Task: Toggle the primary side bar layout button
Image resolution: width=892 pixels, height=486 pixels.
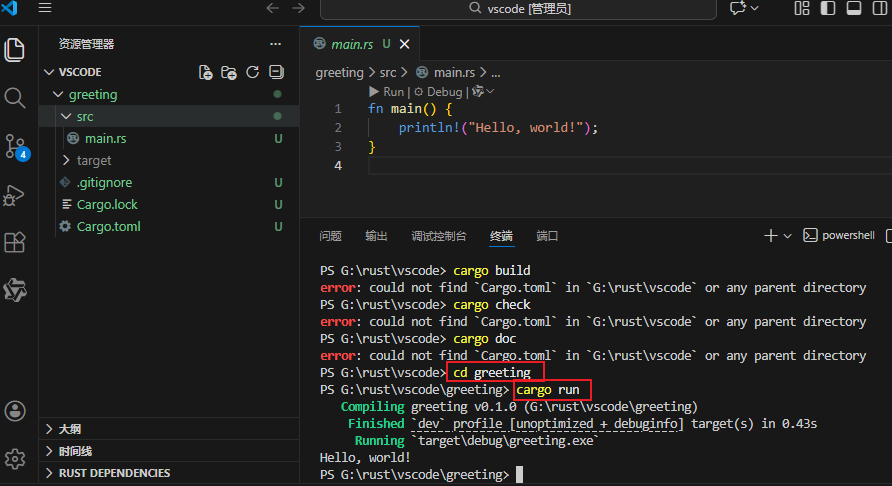Action: pyautogui.click(x=828, y=8)
